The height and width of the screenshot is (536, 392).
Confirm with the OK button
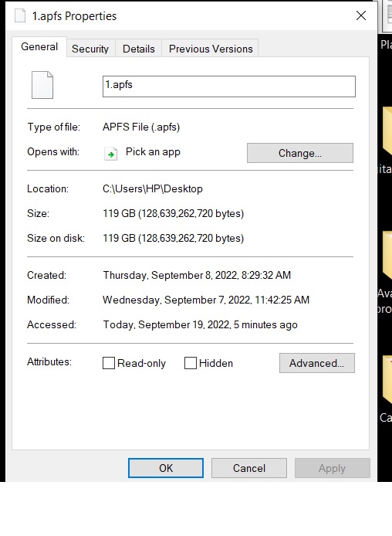(166, 468)
